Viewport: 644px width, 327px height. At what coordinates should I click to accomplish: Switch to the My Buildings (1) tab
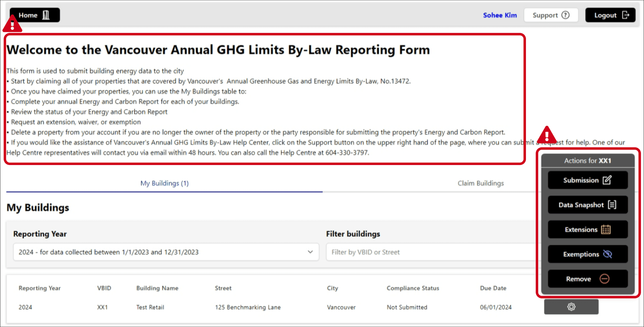(x=164, y=183)
